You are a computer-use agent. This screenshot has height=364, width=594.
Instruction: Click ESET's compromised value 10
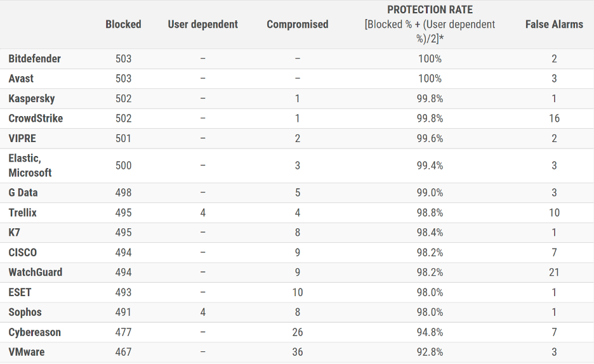pyautogui.click(x=297, y=292)
